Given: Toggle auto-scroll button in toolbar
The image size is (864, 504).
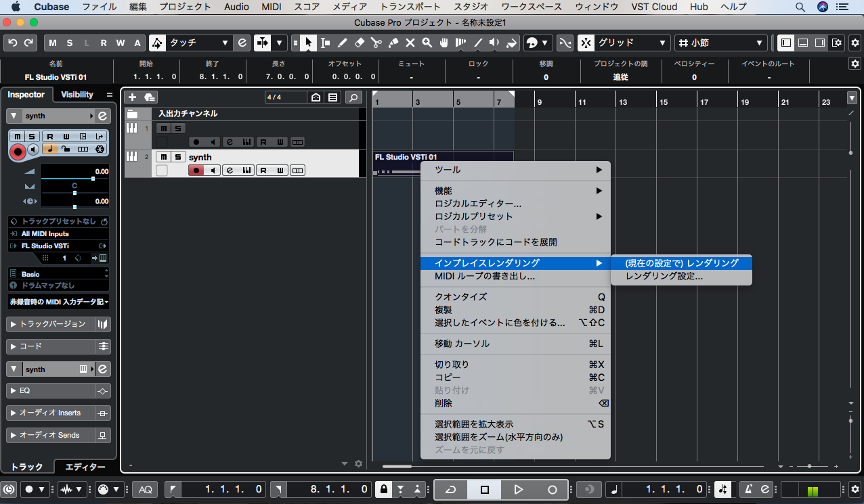Looking at the screenshot, I should point(261,43).
